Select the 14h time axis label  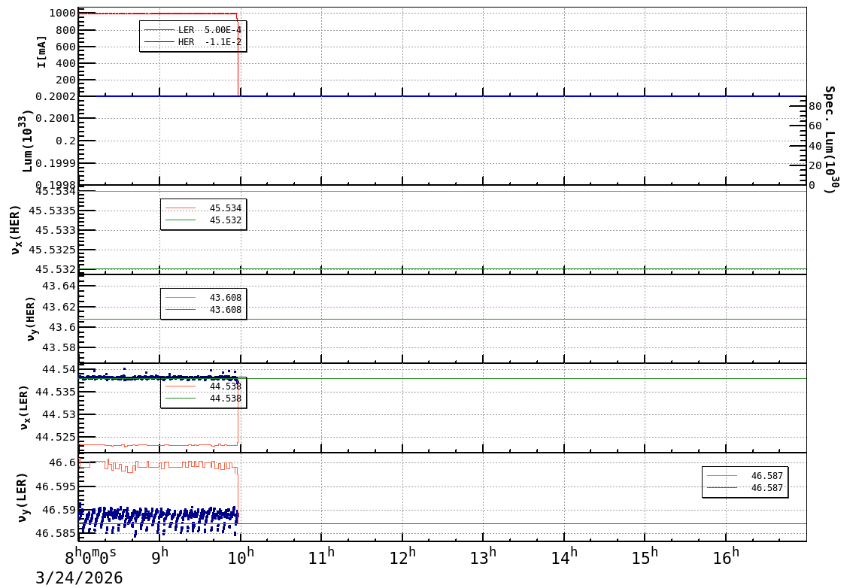coord(564,557)
